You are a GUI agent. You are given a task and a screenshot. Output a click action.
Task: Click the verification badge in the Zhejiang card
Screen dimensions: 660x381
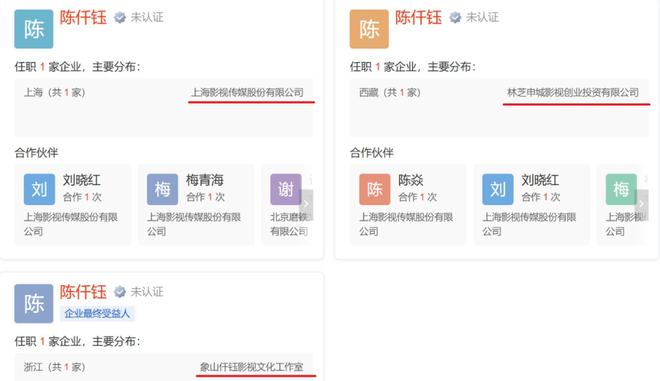tap(120, 292)
